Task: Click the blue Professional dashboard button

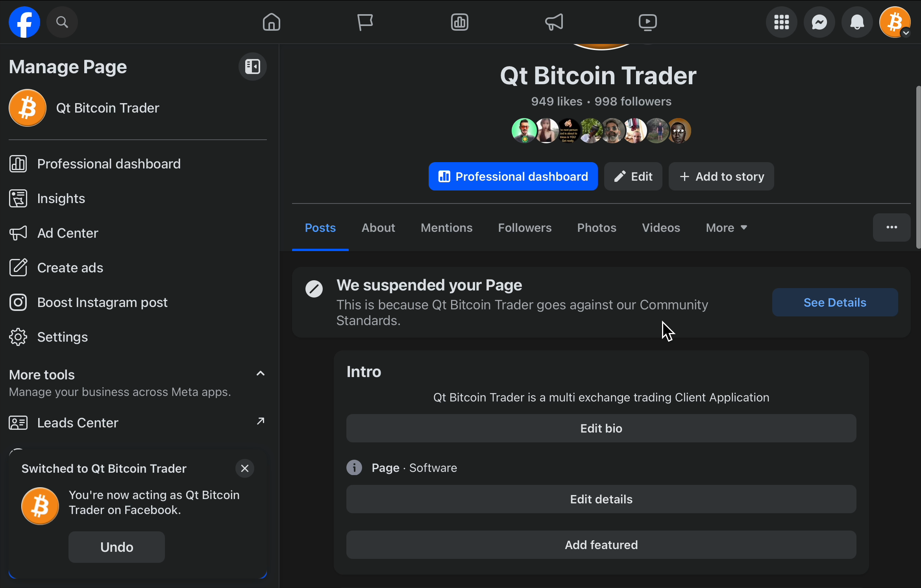Action: point(513,176)
